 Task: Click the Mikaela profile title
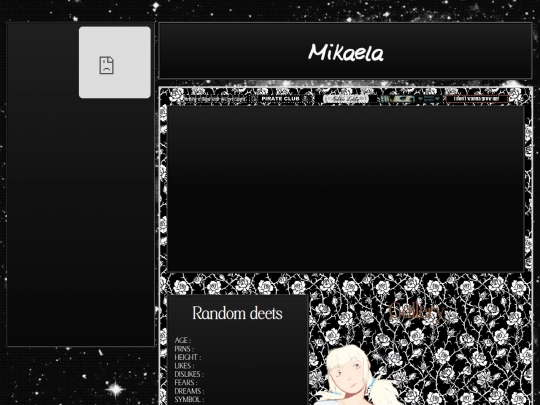click(x=345, y=52)
